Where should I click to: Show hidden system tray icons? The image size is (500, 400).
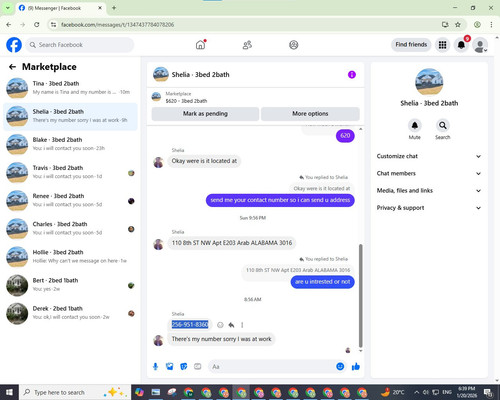coord(417,392)
